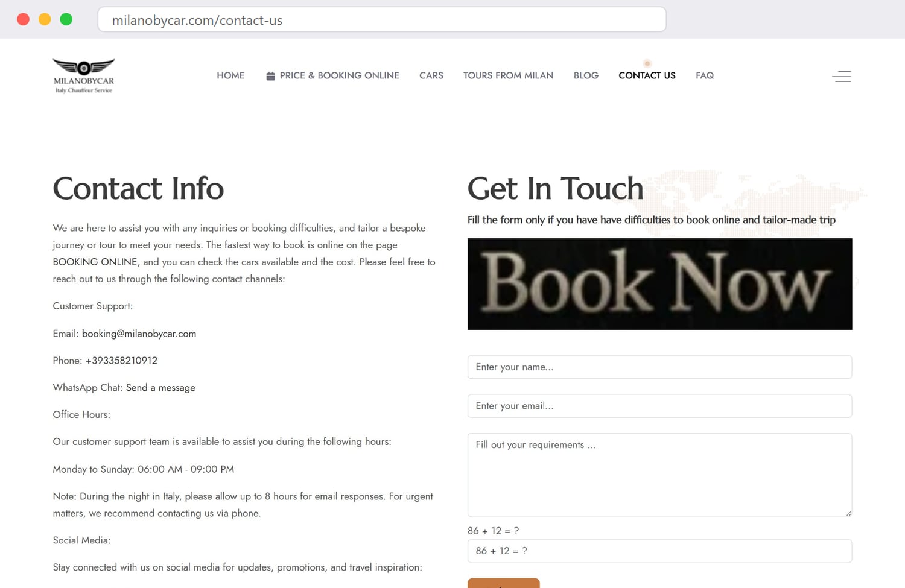The image size is (905, 588).
Task: Click the '86 + 12 = ?' captcha label
Action: (493, 531)
